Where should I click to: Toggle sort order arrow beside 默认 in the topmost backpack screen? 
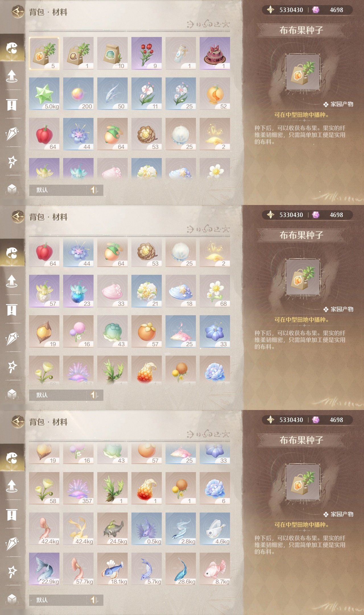tap(94, 190)
